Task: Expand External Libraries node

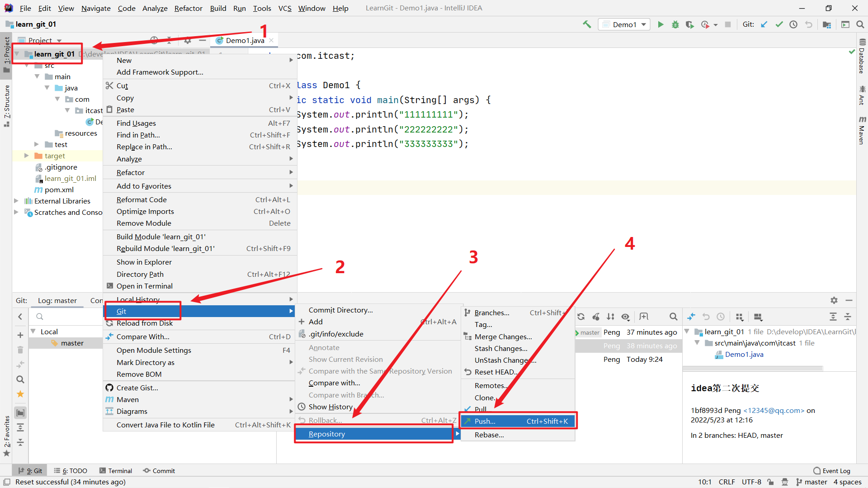Action: (x=16, y=201)
